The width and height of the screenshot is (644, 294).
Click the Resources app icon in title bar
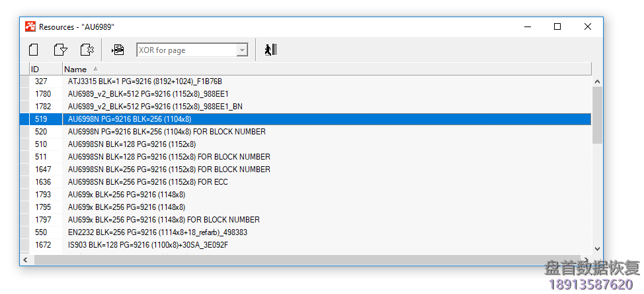[30, 26]
